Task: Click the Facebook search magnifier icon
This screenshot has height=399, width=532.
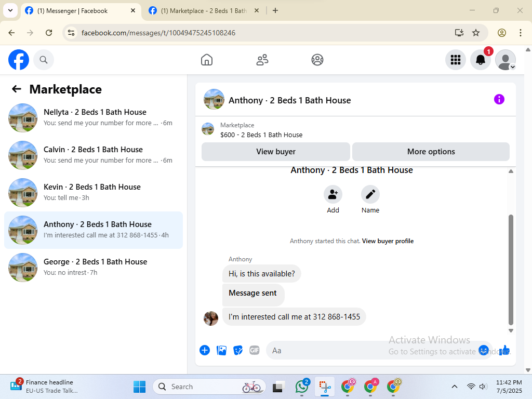Action: [44, 60]
